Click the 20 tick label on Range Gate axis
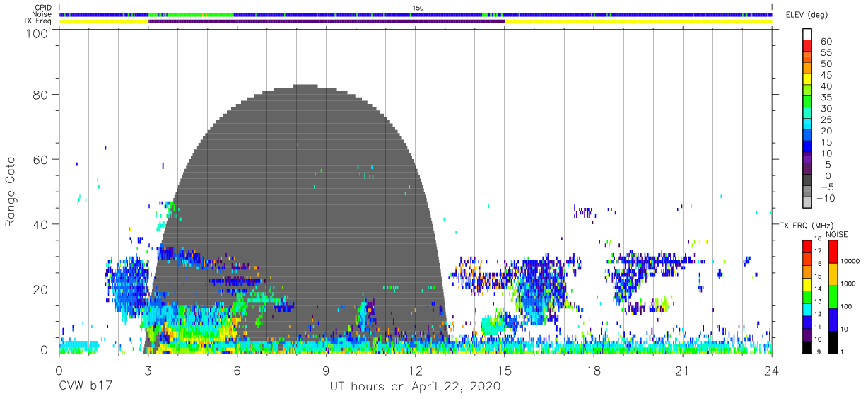 pyautogui.click(x=40, y=289)
